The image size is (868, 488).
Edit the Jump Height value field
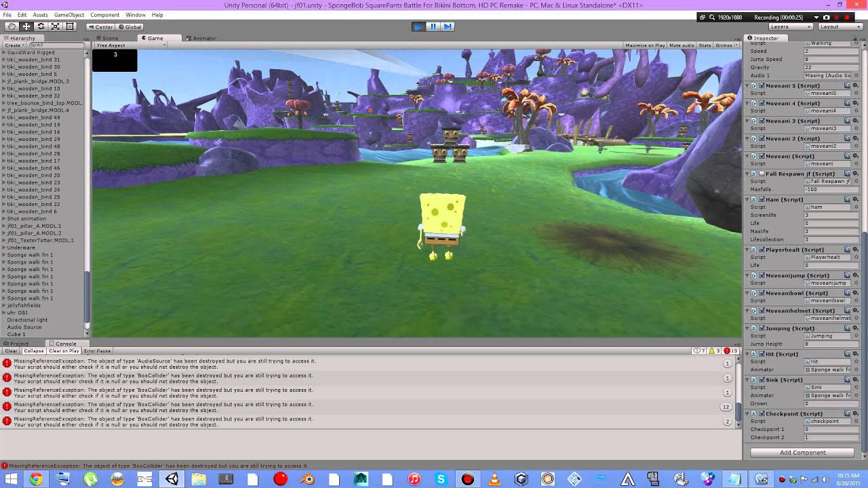831,344
